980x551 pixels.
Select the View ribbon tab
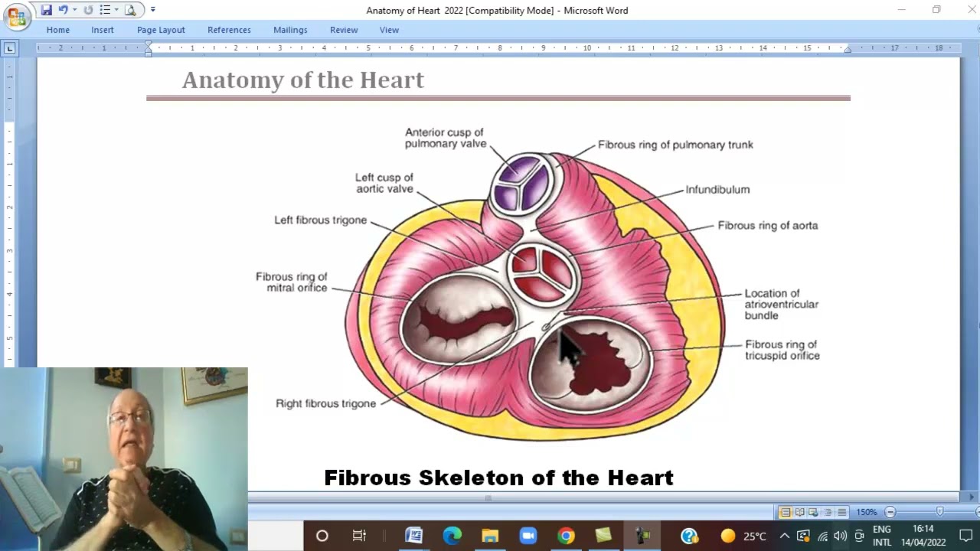point(389,30)
